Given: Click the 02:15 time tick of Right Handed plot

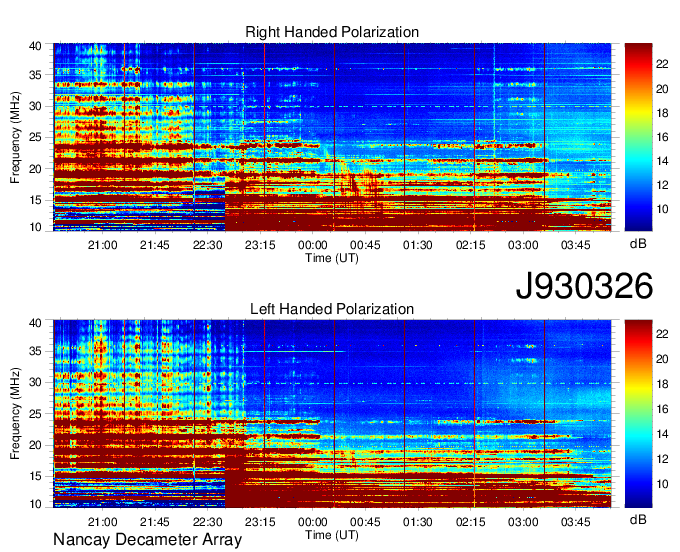Looking at the screenshot, I should tap(471, 245).
